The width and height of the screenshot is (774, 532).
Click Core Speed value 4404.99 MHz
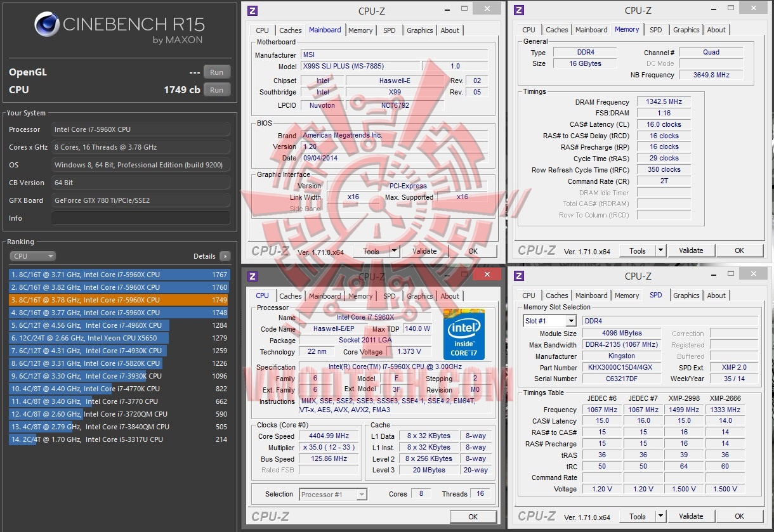click(x=330, y=436)
